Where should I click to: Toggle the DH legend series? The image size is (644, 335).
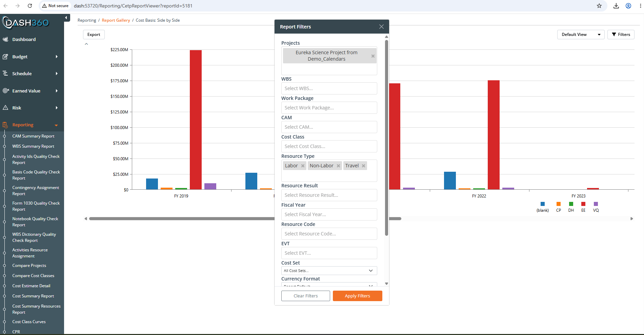click(x=571, y=207)
